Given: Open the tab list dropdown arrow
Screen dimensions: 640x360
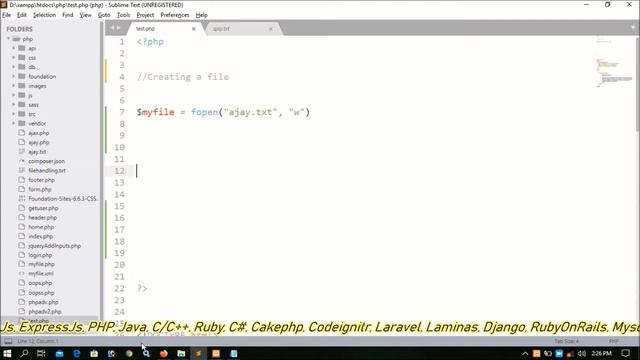Looking at the screenshot, I should [x=633, y=28].
